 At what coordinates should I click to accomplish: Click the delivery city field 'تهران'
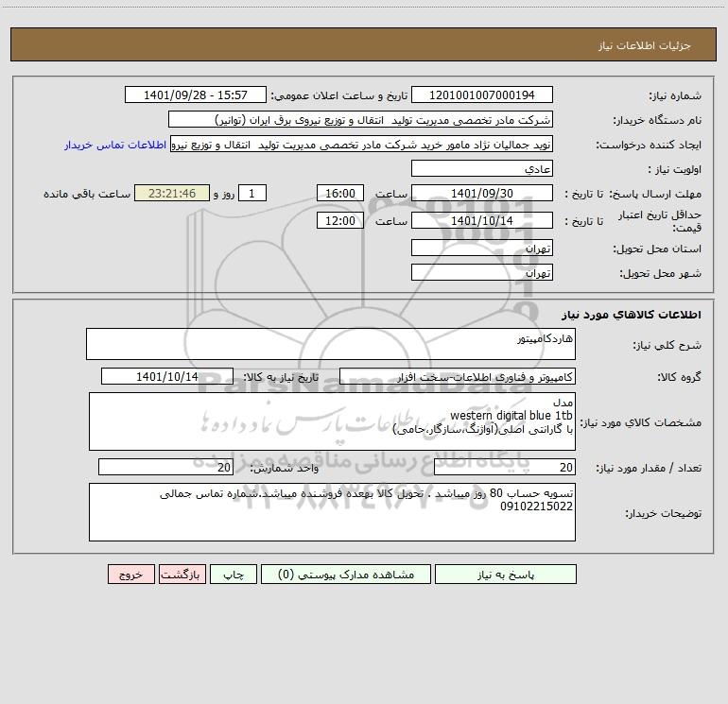click(482, 272)
